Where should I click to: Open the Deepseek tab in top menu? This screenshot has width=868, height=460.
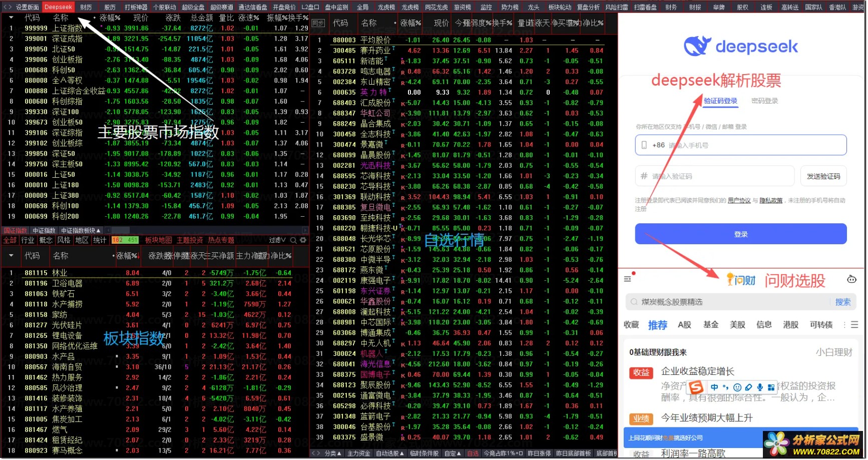(58, 7)
